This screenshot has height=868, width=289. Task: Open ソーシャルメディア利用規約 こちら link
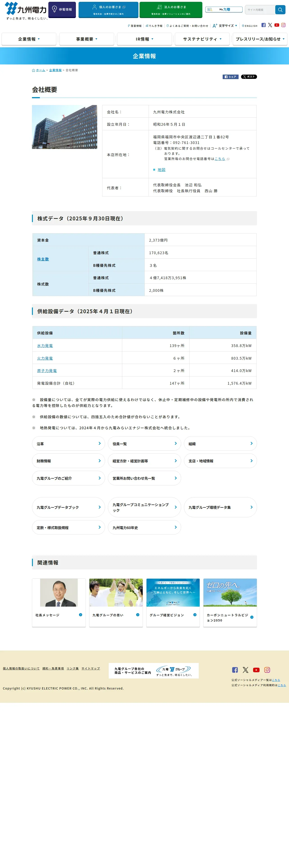[282, 685]
